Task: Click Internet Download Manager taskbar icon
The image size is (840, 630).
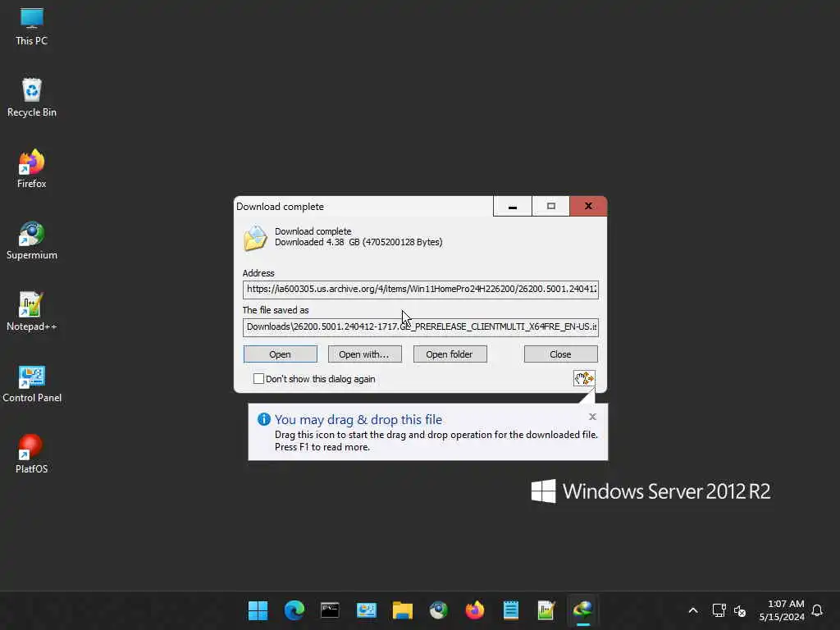Action: 583,610
